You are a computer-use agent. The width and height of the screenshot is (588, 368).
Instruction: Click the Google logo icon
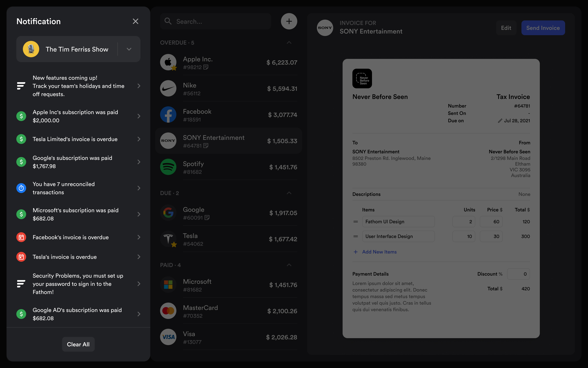(x=168, y=213)
